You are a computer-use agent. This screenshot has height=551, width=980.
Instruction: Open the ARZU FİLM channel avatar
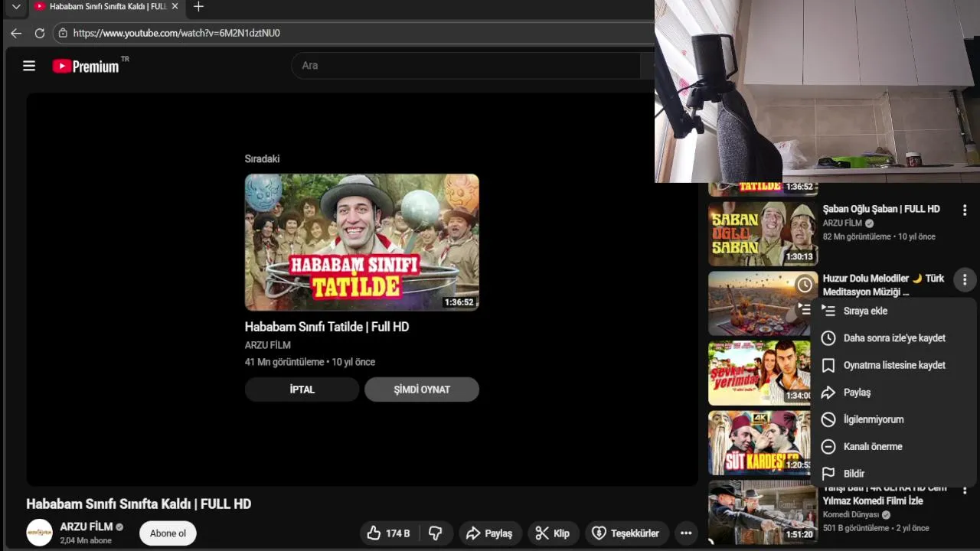(x=40, y=533)
